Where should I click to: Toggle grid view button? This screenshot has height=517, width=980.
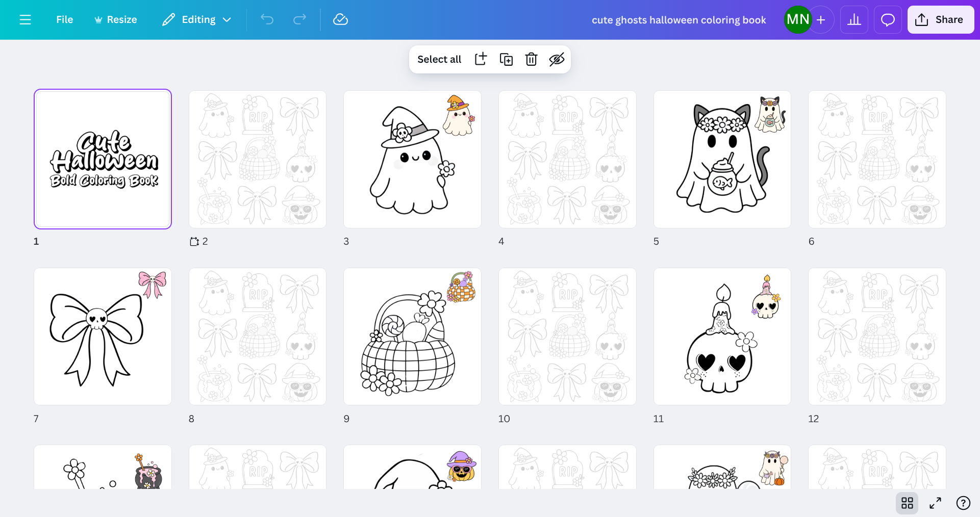point(907,503)
